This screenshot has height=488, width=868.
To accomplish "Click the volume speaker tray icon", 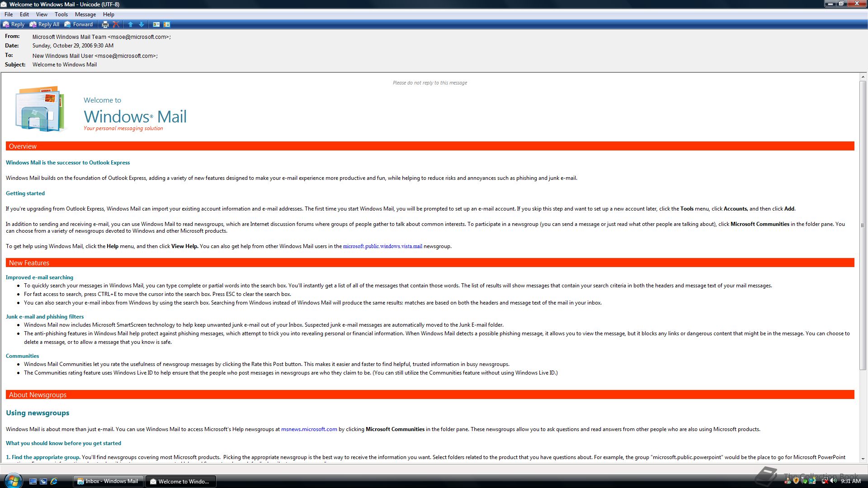I will [x=833, y=481].
